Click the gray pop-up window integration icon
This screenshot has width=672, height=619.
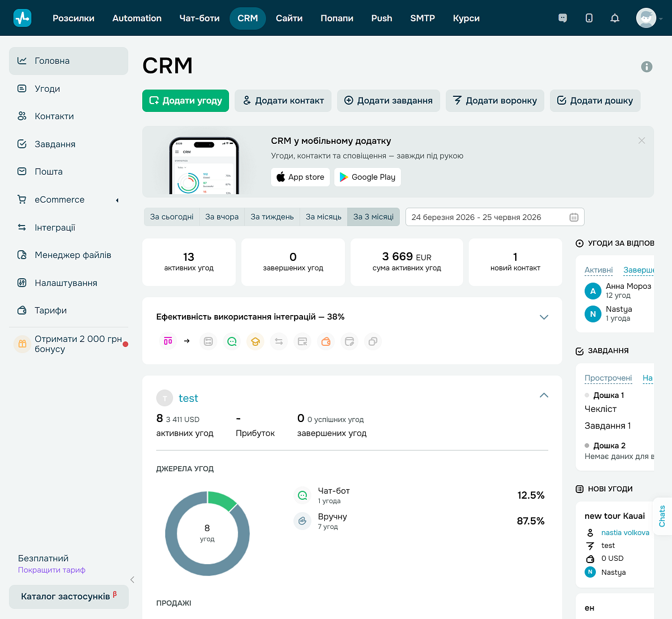pos(302,341)
